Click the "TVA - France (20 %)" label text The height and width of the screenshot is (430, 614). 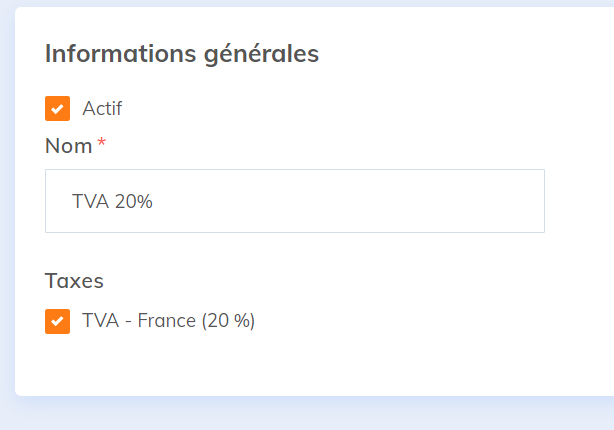[168, 321]
